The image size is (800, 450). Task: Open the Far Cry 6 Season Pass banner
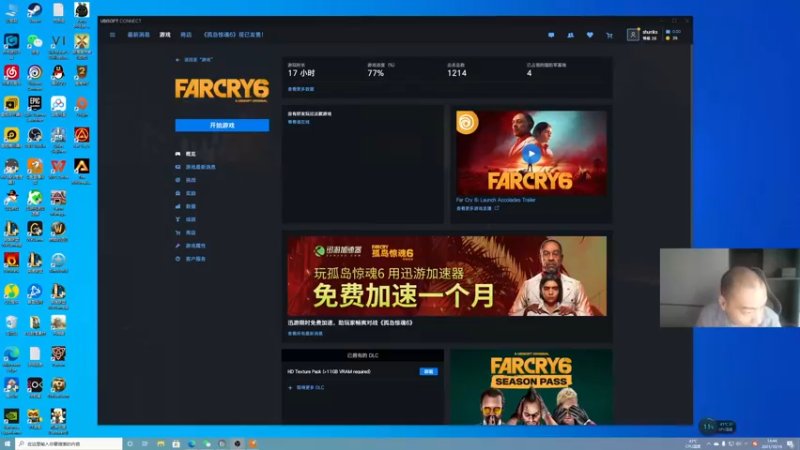[531, 387]
